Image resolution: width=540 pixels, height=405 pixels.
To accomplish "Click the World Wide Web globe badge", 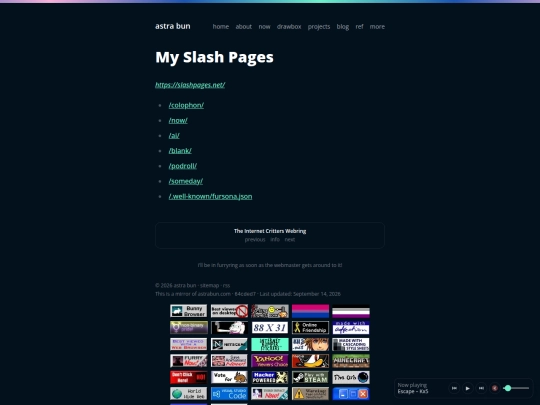I will (x=189, y=394).
